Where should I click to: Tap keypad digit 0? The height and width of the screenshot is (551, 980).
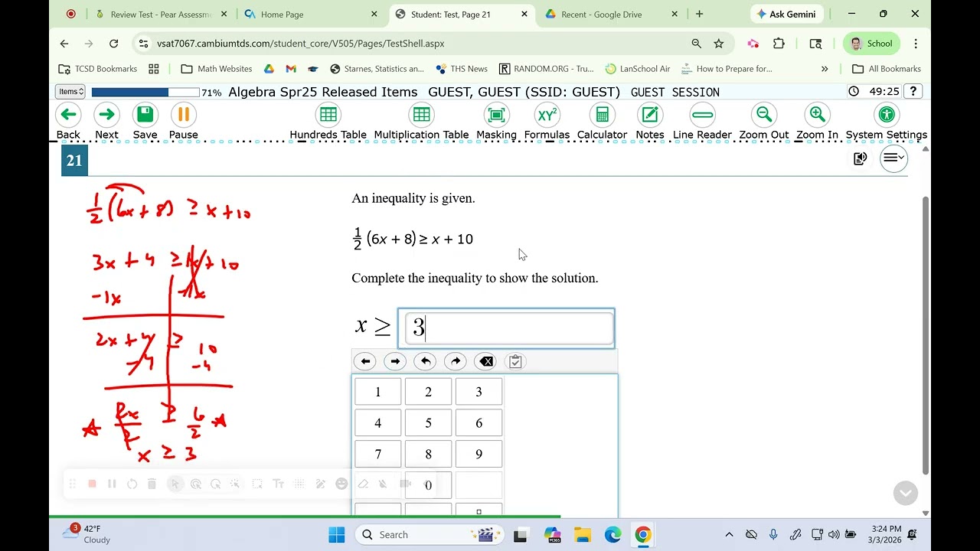[428, 485]
